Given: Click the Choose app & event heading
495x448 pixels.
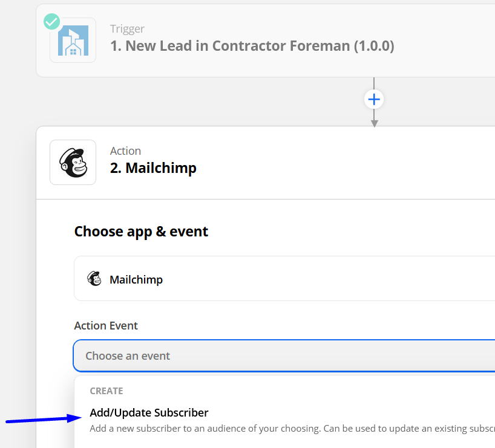Looking at the screenshot, I should 141,232.
